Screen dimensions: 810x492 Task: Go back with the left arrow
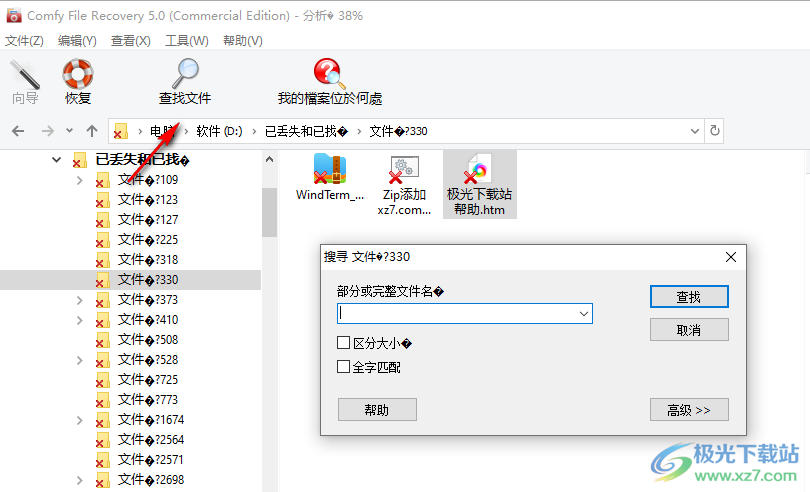coord(18,131)
